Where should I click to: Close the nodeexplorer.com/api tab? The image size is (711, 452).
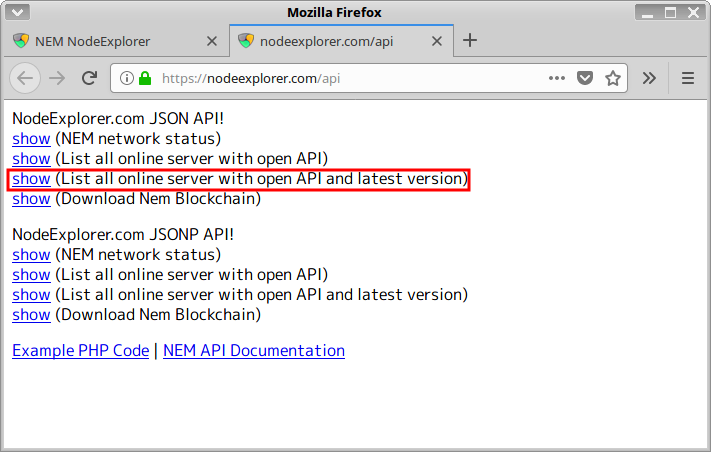436,41
